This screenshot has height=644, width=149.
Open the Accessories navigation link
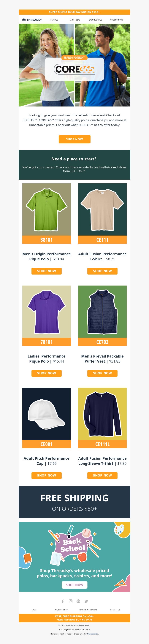point(116,20)
